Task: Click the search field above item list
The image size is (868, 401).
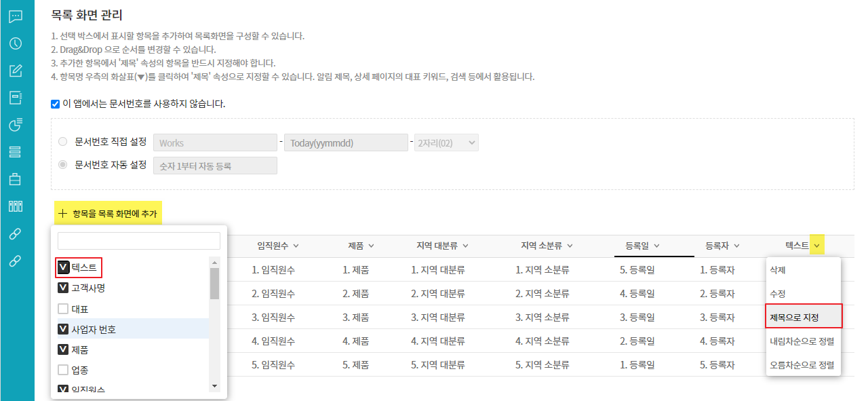Action: pyautogui.click(x=139, y=241)
